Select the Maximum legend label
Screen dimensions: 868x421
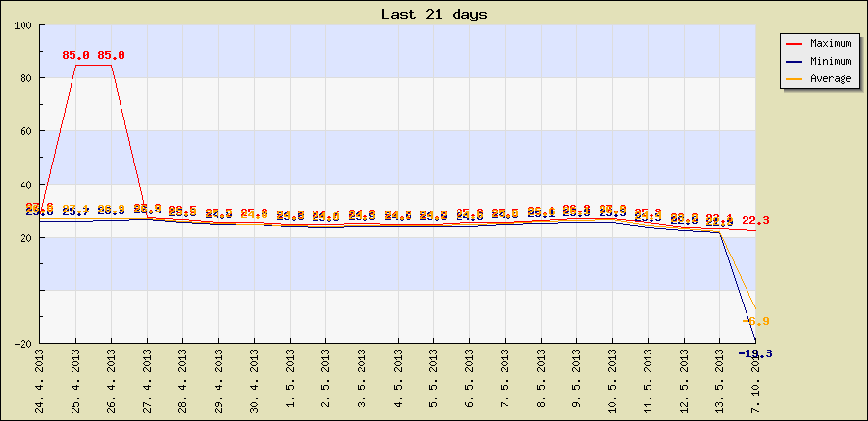(831, 43)
